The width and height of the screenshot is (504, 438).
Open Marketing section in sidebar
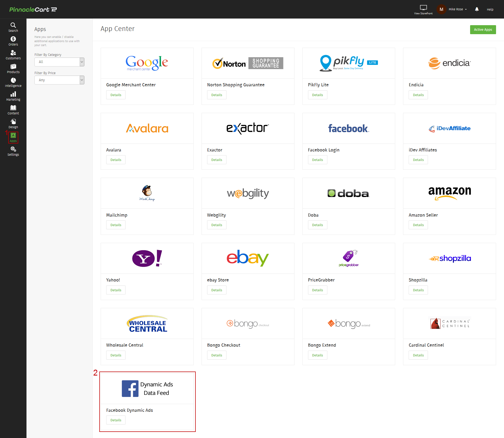13,96
